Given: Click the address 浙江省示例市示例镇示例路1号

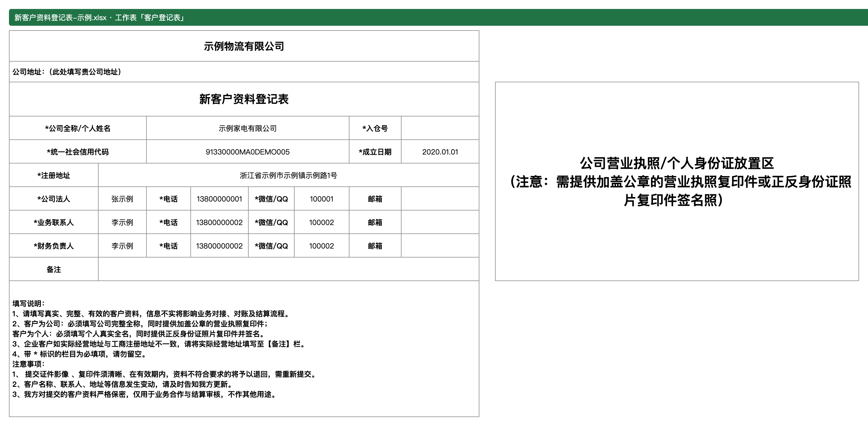Looking at the screenshot, I should (288, 175).
